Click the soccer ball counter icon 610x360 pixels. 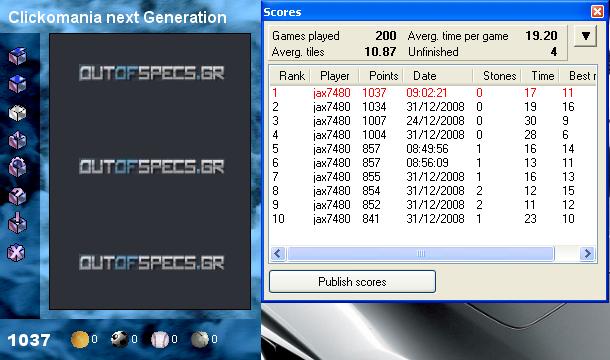coord(119,339)
